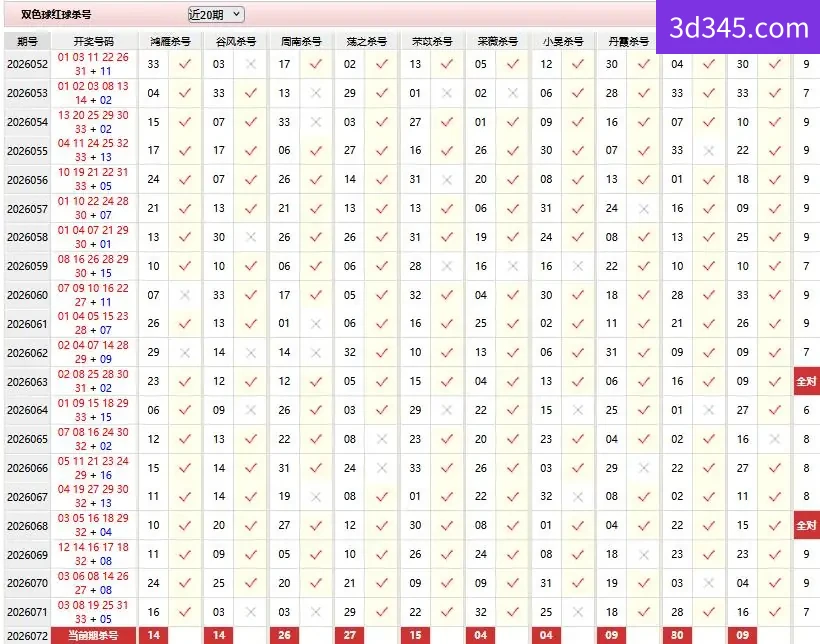Click grey cross for 周南 in row 2026053

(316, 93)
